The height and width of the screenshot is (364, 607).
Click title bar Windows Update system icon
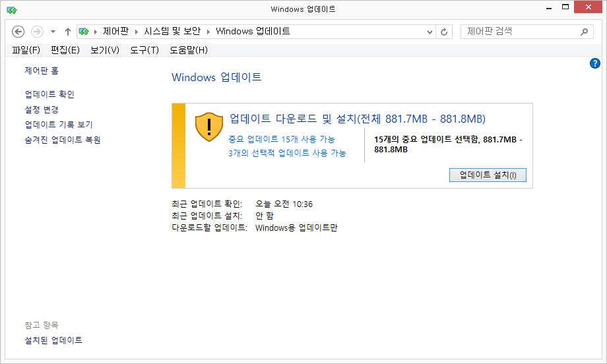pos(12,10)
